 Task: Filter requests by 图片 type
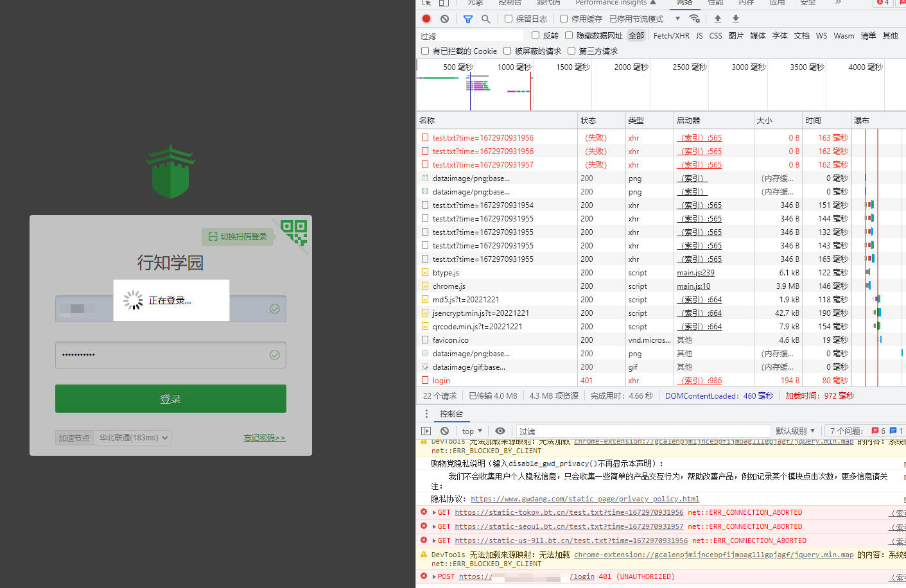pos(736,35)
